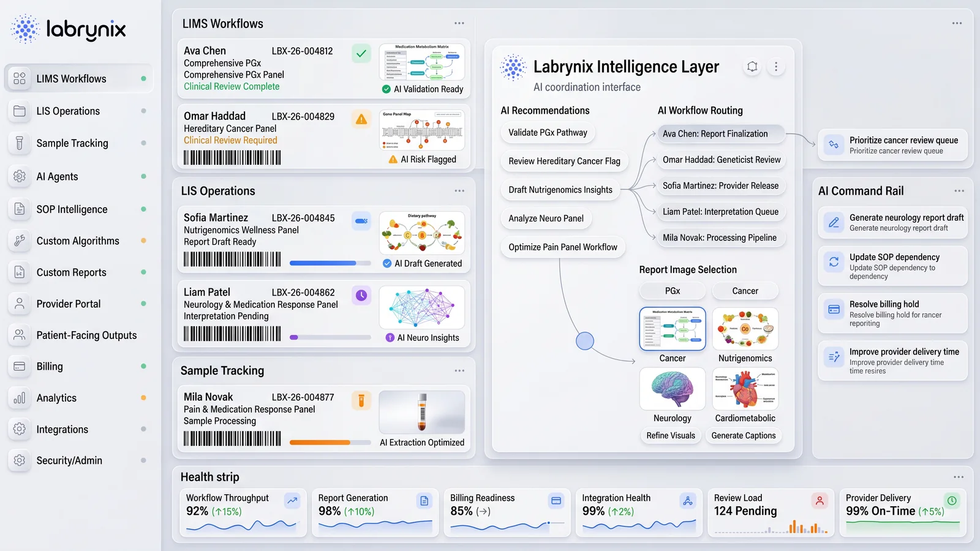Click the Gene Panel Map thumbnail on Omar Haddad
This screenshot has width=980, height=551.
tap(422, 130)
